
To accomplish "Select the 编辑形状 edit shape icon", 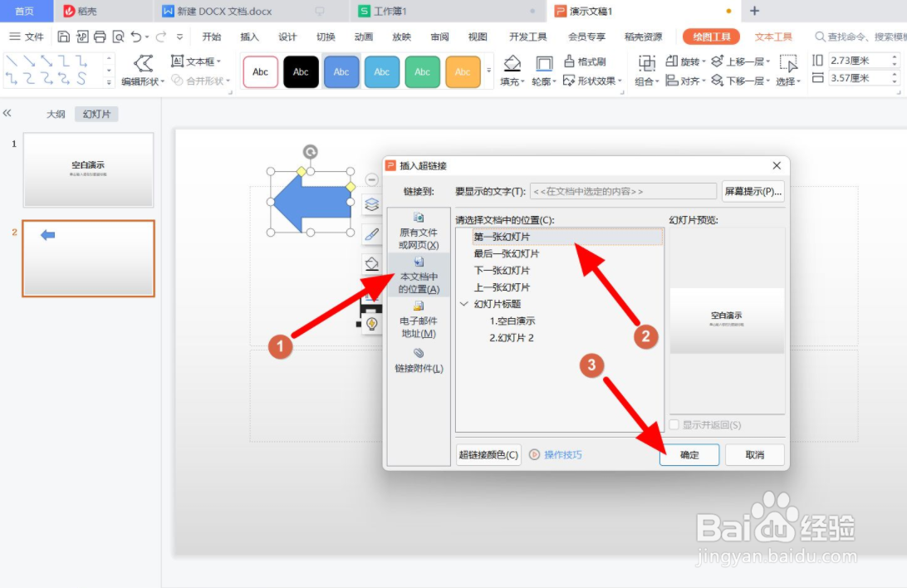I will point(144,63).
